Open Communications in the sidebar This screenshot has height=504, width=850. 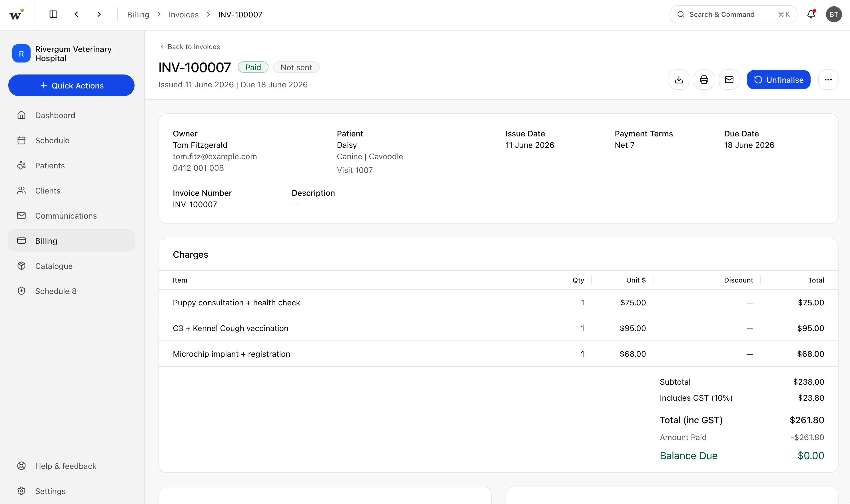coord(71,216)
